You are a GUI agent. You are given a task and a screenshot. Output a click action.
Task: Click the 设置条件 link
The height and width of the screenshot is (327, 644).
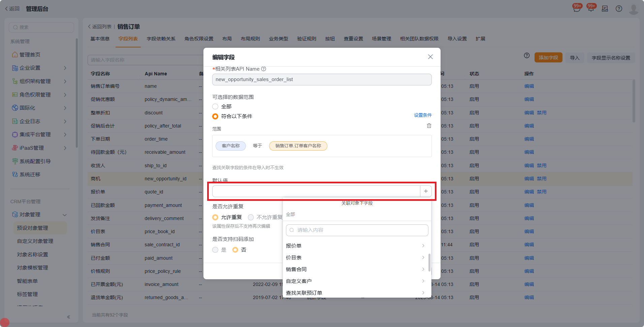click(x=423, y=115)
